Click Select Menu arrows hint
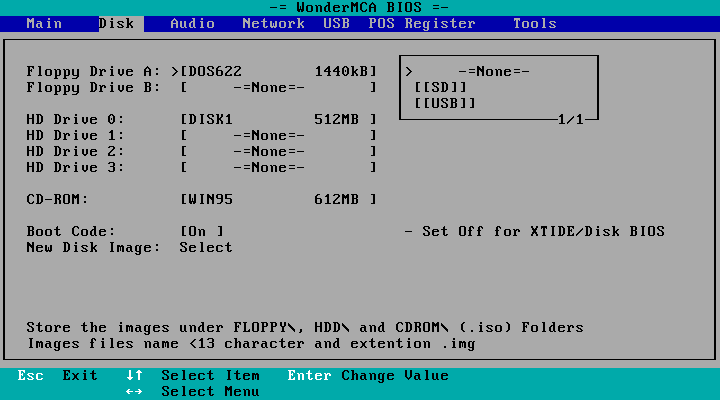Image resolution: width=720 pixels, height=400 pixels. [193, 392]
